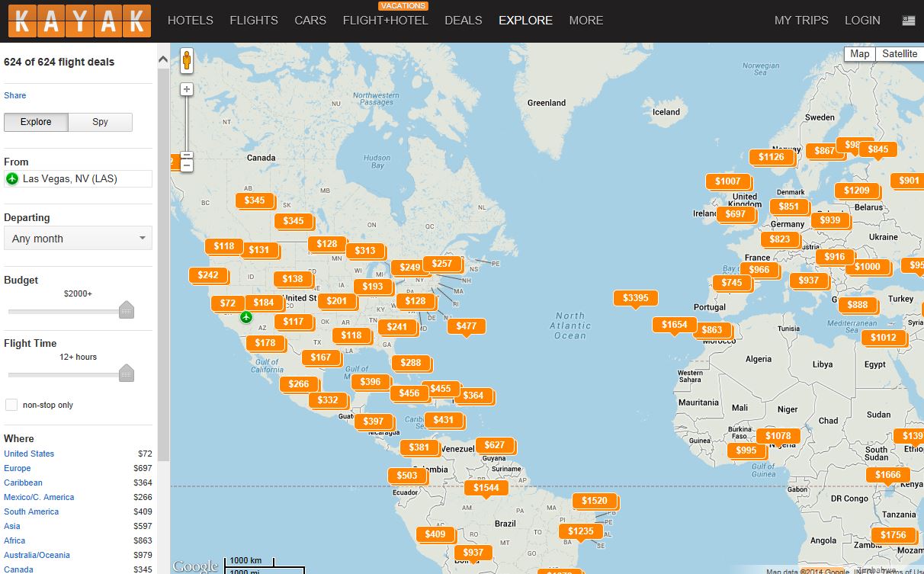This screenshot has width=924, height=574.
Task: Open MY TRIPS
Action: [x=801, y=21]
